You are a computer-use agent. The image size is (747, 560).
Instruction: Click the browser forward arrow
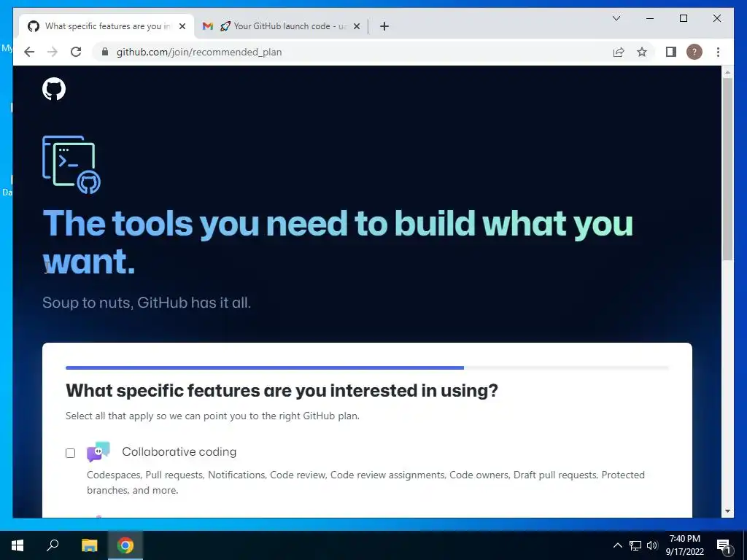point(53,52)
